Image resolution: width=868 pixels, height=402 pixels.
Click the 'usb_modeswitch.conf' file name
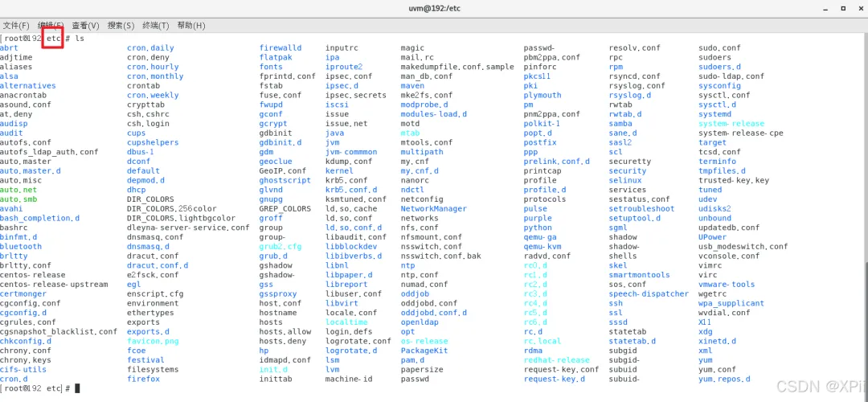tap(743, 246)
